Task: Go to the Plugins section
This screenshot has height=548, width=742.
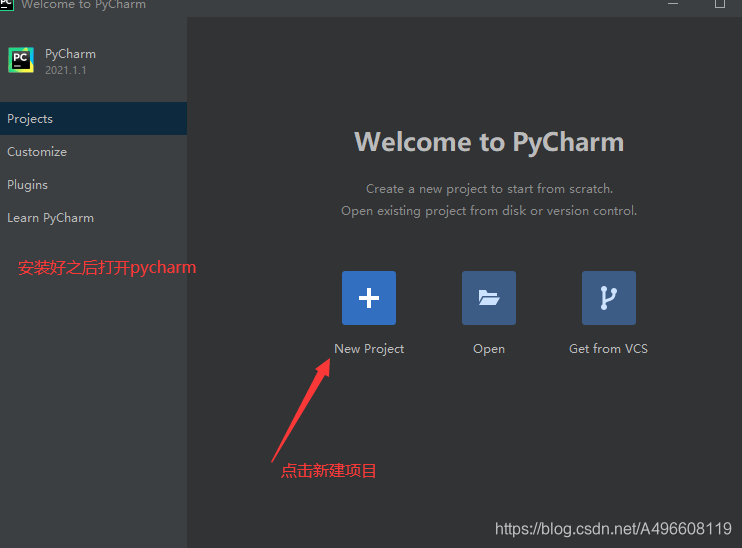Action: (x=93, y=185)
